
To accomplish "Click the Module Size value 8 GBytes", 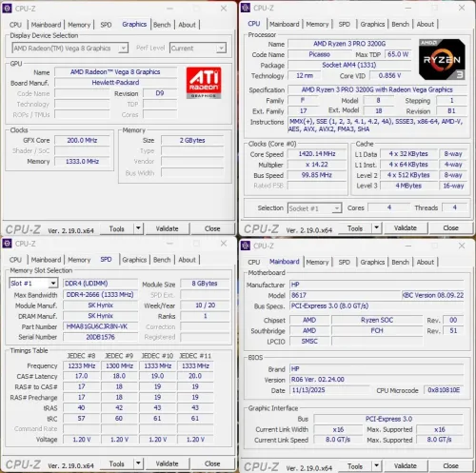I will click(205, 284).
